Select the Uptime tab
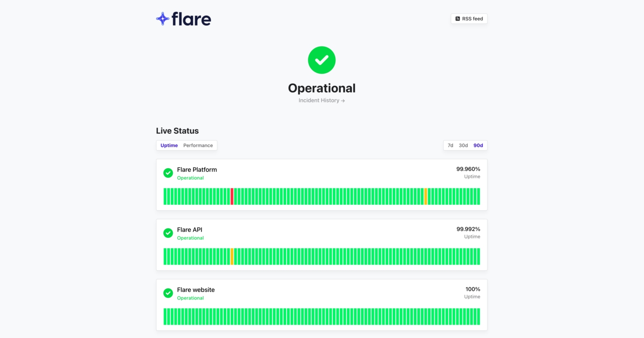This screenshot has width=644, height=338. [169, 145]
